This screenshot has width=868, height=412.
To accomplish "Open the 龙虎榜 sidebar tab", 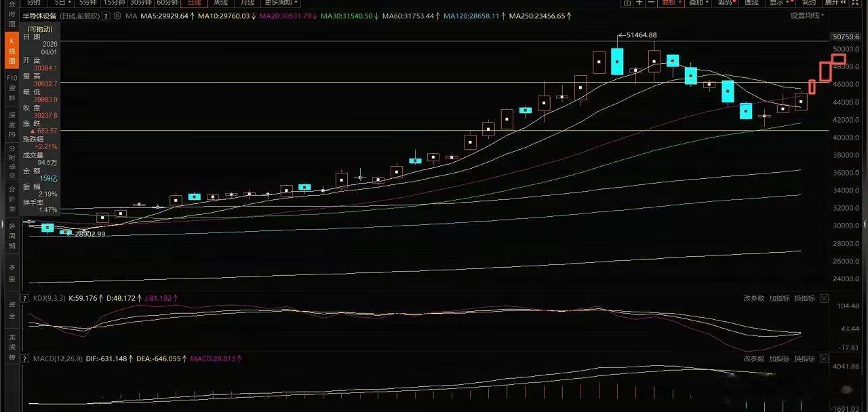I will coord(12,347).
